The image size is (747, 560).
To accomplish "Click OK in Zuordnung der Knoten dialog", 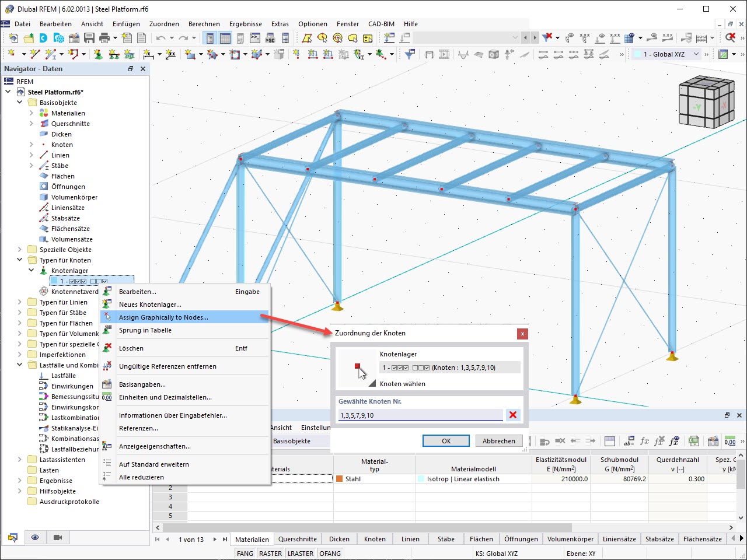I will [446, 441].
